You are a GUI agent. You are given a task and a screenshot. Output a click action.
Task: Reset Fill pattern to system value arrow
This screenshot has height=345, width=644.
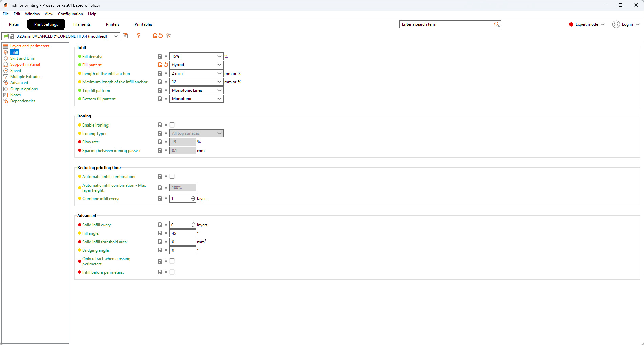coord(166,65)
